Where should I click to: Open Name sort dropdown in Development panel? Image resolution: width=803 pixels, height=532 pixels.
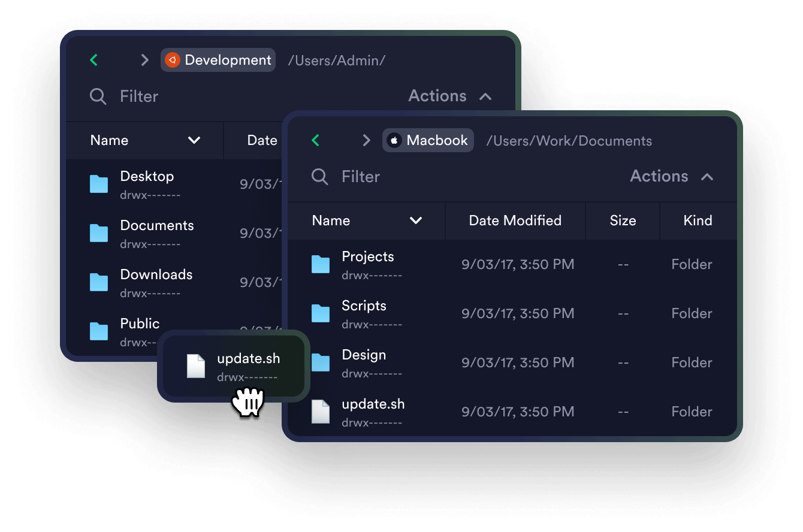(x=194, y=140)
